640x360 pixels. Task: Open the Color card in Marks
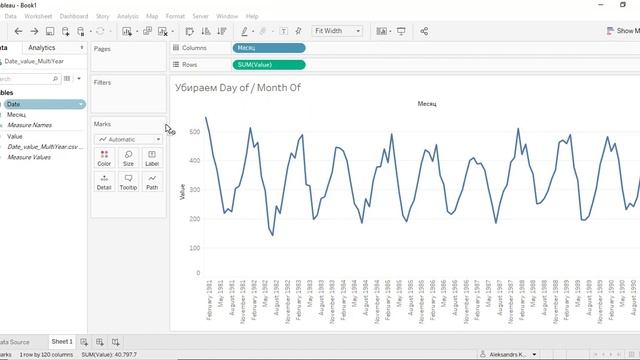coord(104,158)
